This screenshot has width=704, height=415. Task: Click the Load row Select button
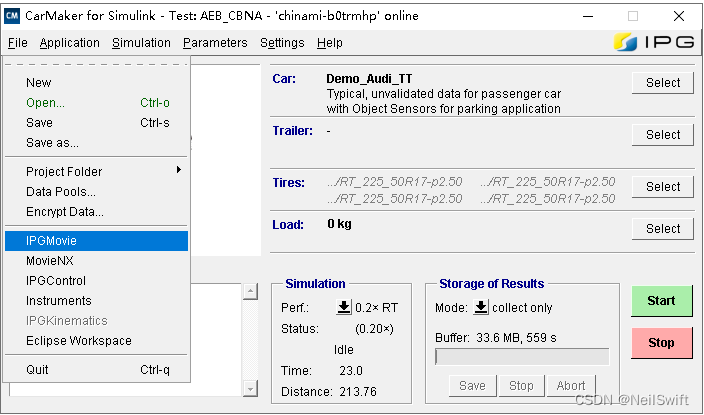click(x=662, y=229)
